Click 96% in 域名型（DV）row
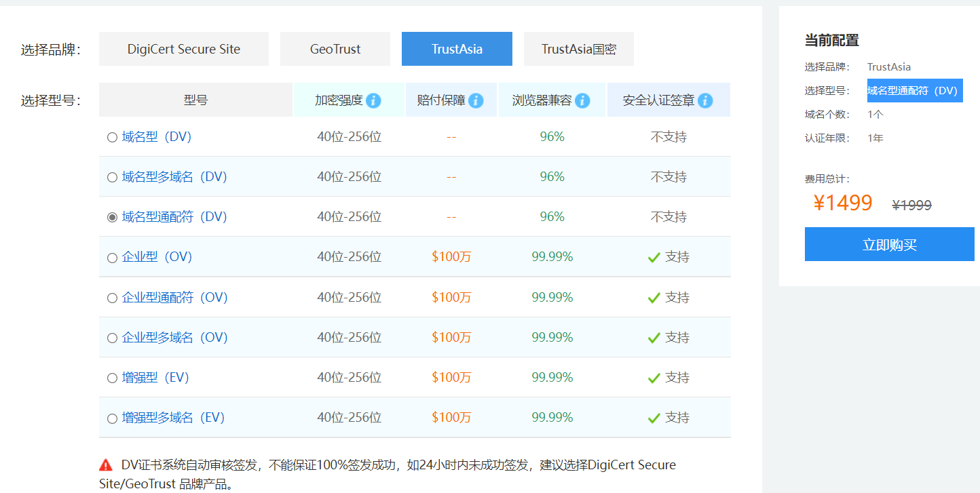Image resolution: width=980 pixels, height=493 pixels. (552, 137)
